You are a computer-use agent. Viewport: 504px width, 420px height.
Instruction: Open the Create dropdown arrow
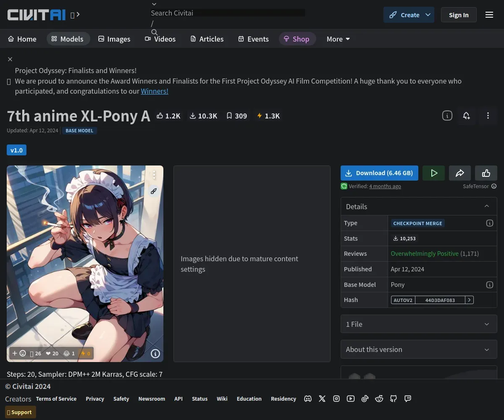[428, 15]
